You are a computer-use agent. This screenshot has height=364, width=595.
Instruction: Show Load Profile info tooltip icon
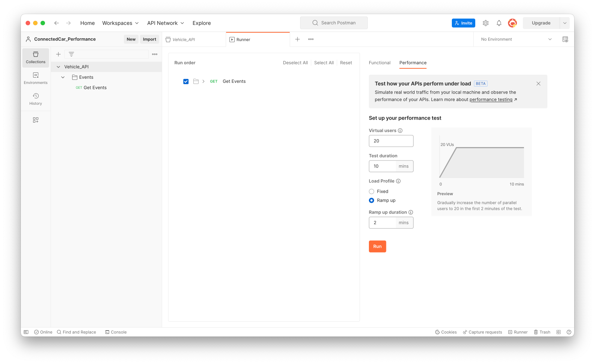398,181
